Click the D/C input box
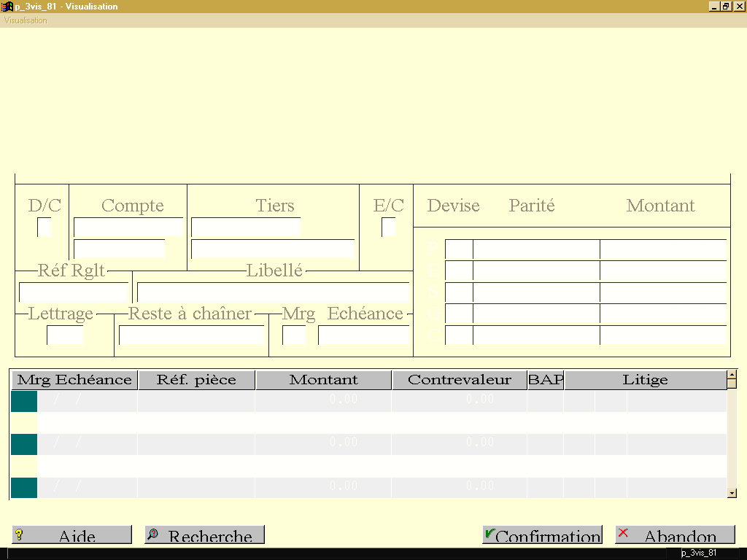Screen dimensions: 747x560 44,227
